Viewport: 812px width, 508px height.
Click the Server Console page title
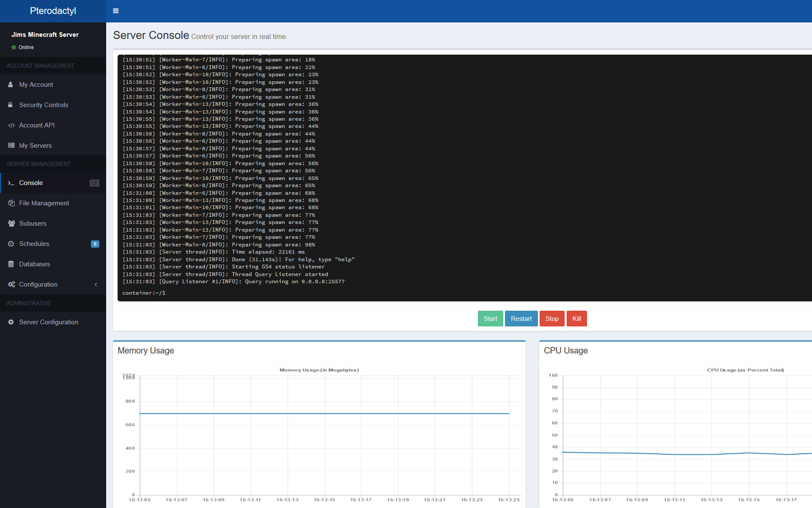pos(151,35)
